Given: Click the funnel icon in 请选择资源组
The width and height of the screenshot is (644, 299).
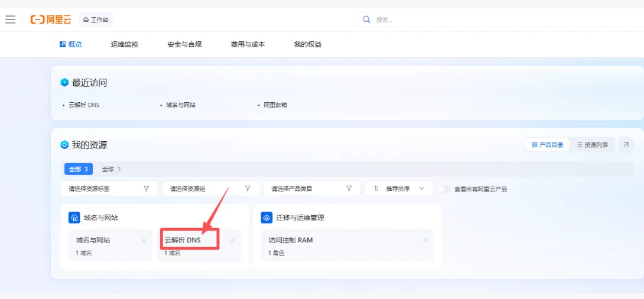Looking at the screenshot, I should (x=248, y=189).
